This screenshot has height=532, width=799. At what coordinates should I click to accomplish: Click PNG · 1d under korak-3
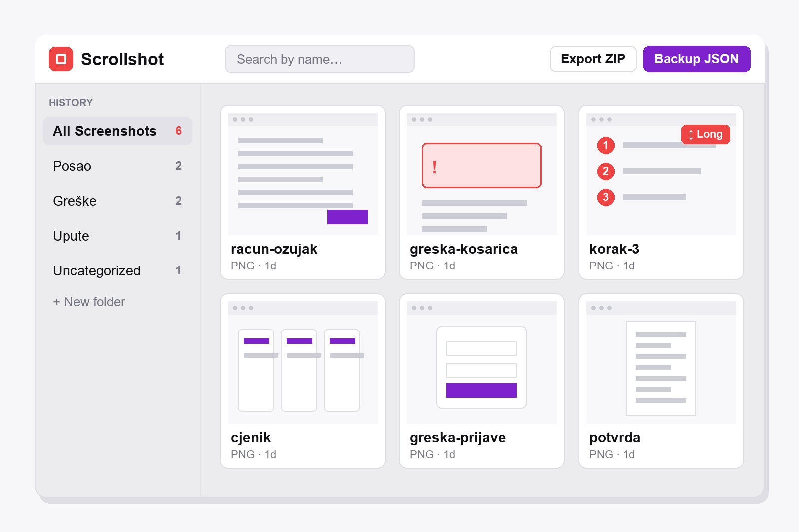tap(612, 266)
